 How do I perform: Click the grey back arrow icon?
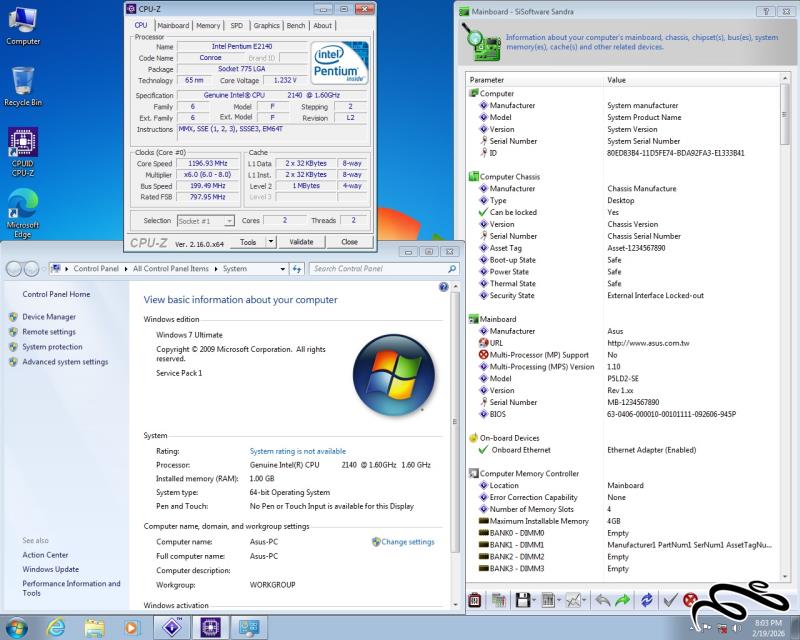602,600
